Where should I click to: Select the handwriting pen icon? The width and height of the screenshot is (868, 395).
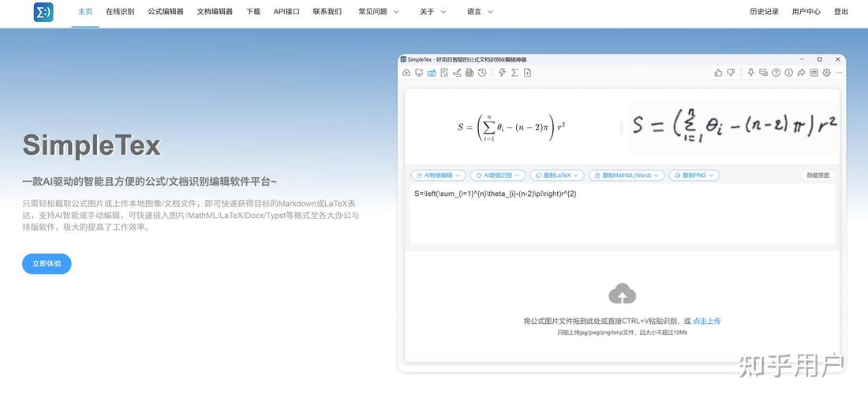pyautogui.click(x=457, y=73)
